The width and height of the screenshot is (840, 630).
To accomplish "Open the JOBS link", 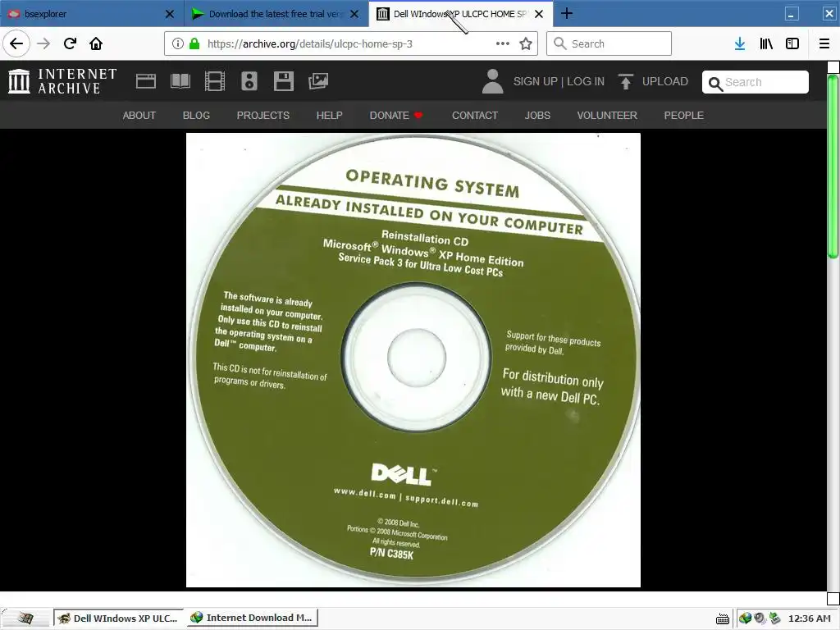I will click(x=537, y=115).
